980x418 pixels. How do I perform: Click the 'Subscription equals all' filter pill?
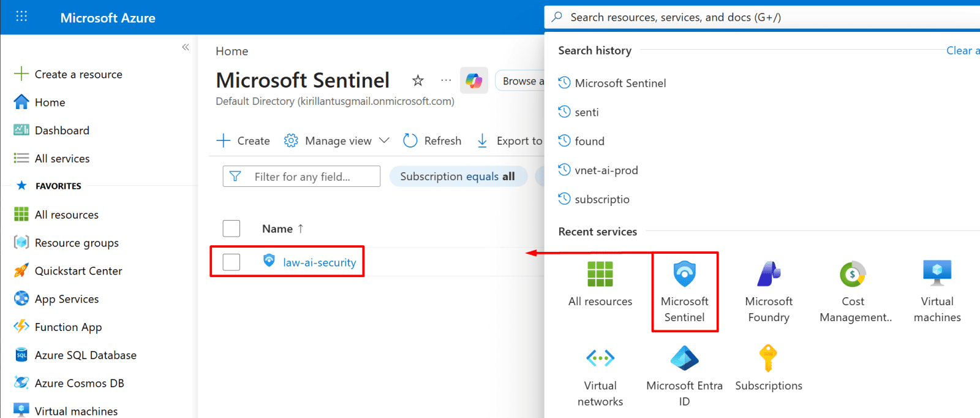point(458,177)
